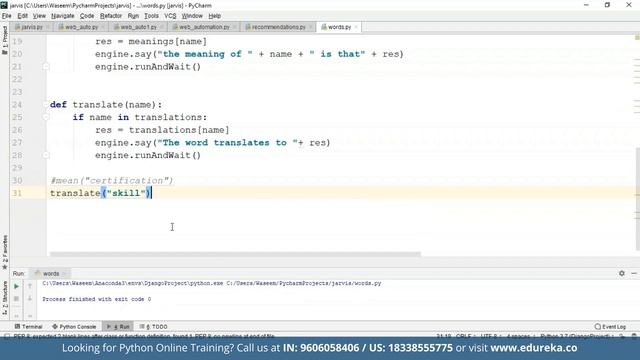
Task: Click line number 29 in the gutter
Action: pos(17,168)
